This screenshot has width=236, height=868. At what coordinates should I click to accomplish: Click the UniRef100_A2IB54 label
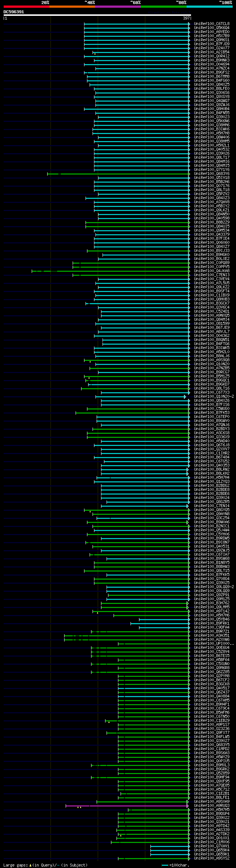pyautogui.click(x=212, y=52)
